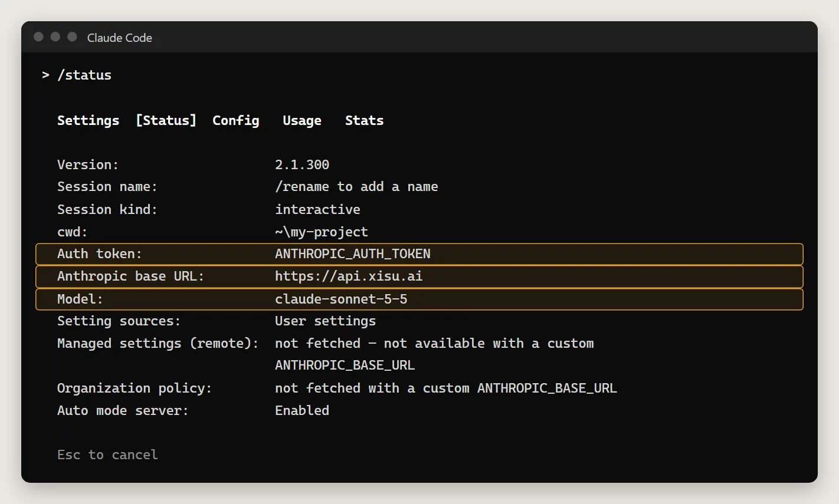Switch to the Stats tab
This screenshot has width=839, height=504.
[x=364, y=120]
